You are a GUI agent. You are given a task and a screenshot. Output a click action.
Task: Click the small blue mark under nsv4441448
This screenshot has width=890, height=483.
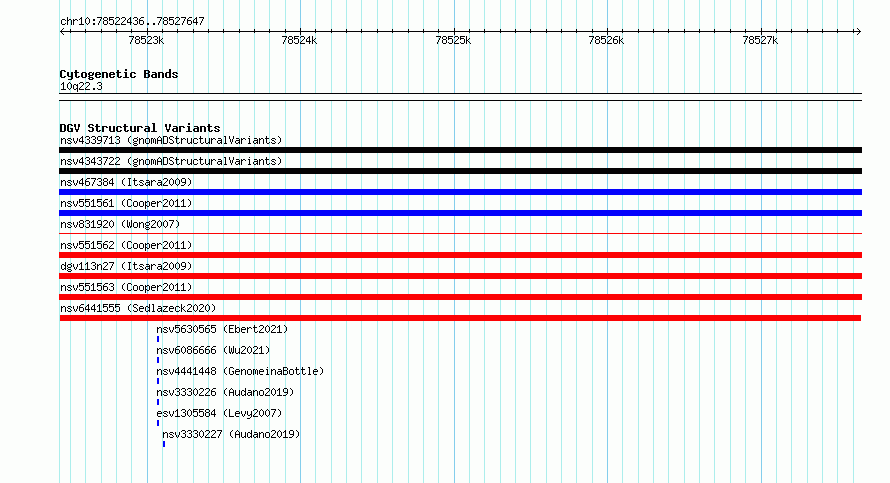coord(158,381)
